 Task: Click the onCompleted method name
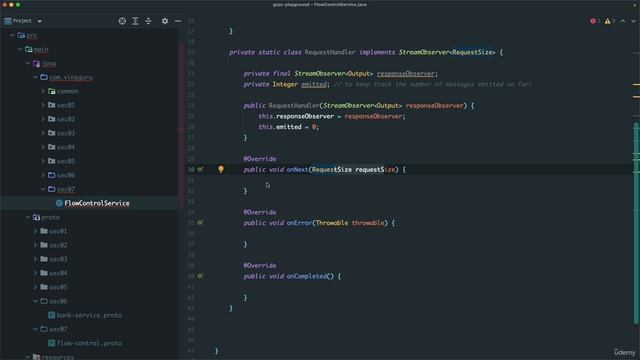click(x=307, y=276)
